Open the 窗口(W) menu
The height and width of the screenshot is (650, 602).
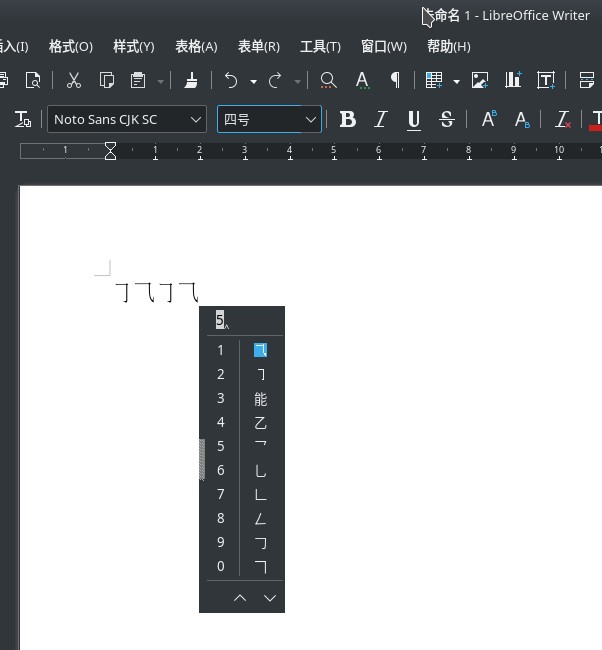click(x=384, y=46)
